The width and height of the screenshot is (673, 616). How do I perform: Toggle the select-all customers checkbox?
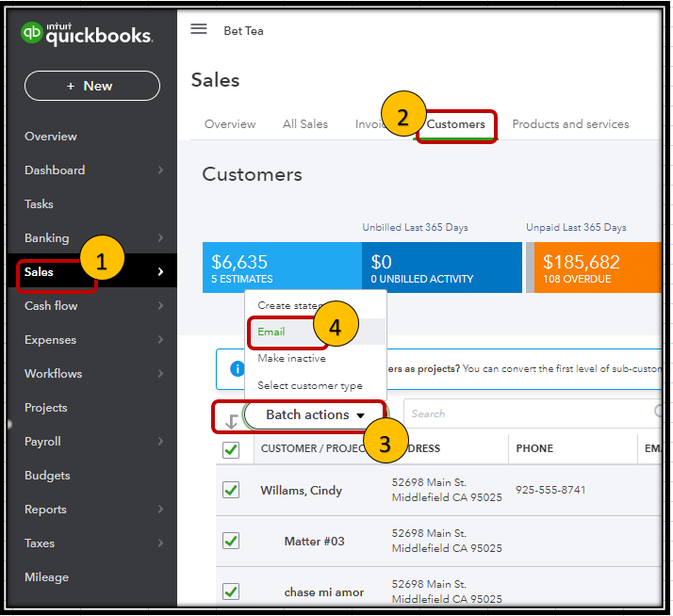tap(231, 449)
